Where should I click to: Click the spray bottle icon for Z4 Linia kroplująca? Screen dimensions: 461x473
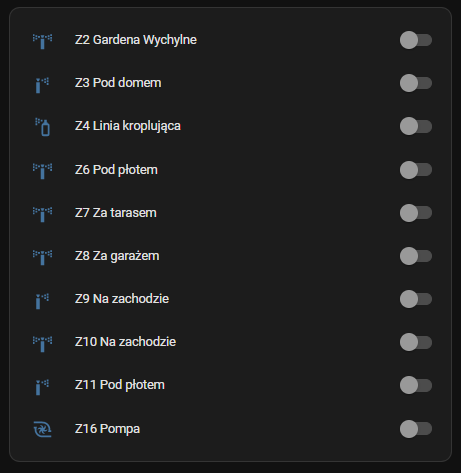pos(42,127)
